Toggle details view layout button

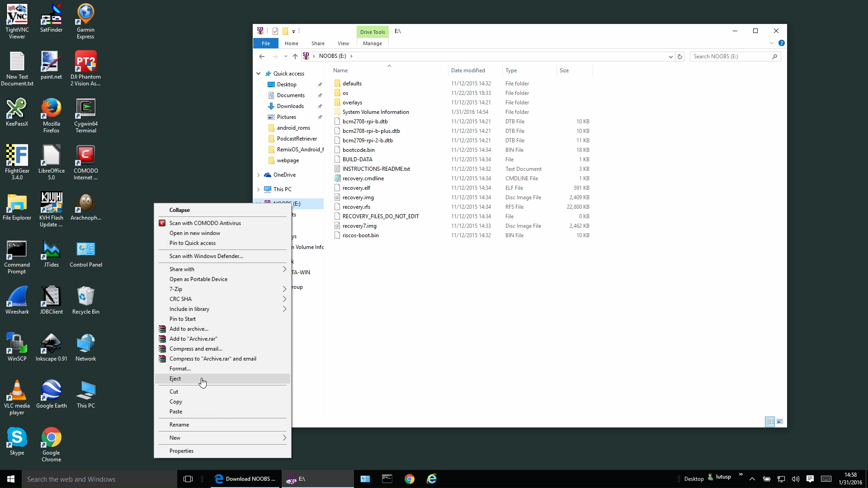click(769, 421)
